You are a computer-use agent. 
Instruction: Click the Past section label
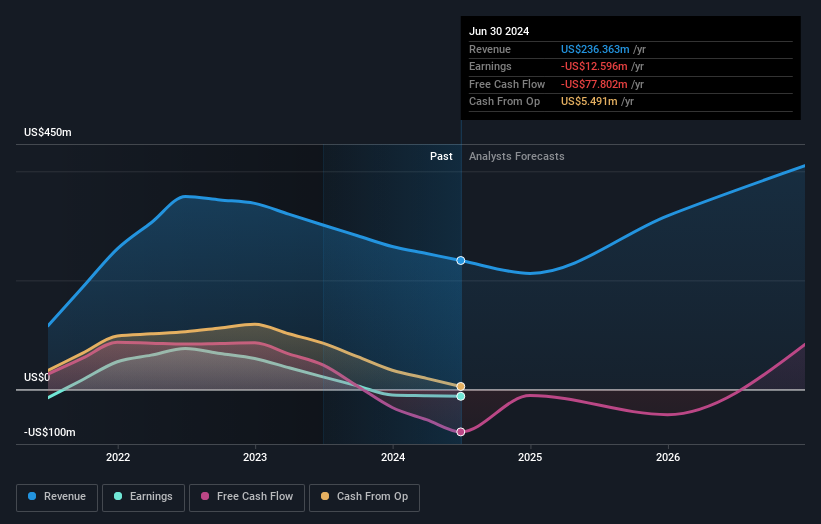441,157
